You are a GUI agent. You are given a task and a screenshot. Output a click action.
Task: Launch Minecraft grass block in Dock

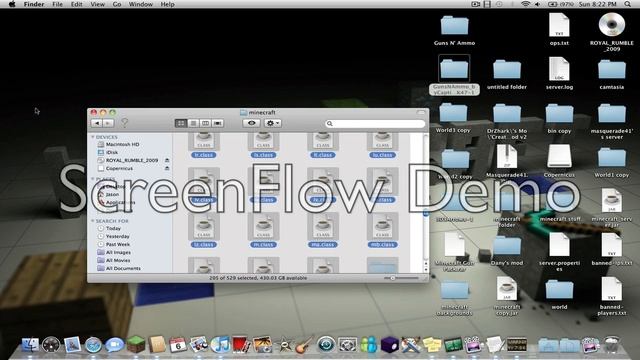[x=136, y=345]
